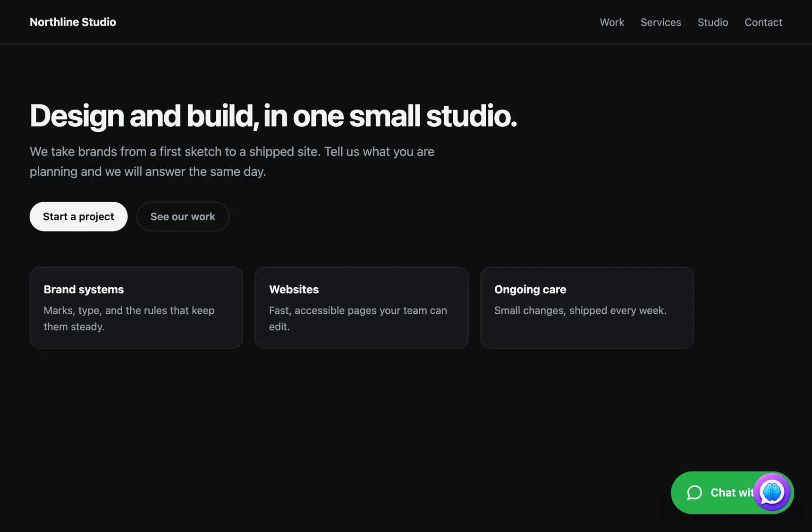Click the headline 'Design and build, in one small studio.'
The width and height of the screenshot is (812, 532).
point(273,116)
